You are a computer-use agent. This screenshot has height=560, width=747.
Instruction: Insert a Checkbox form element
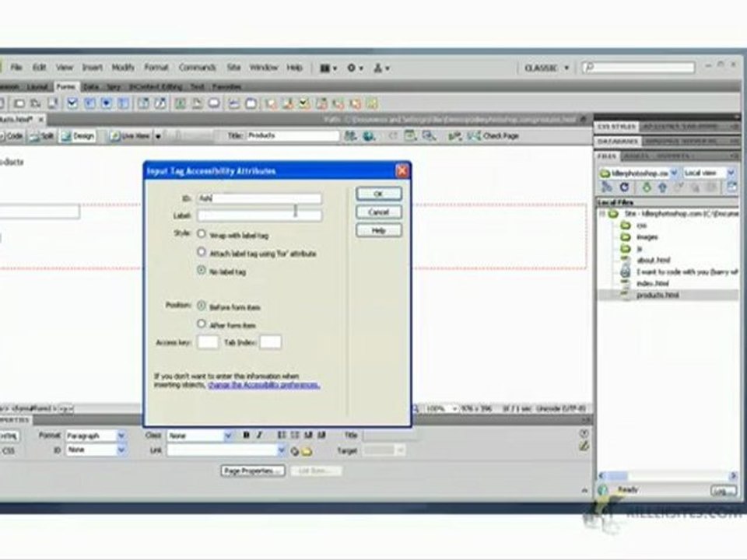click(x=72, y=103)
